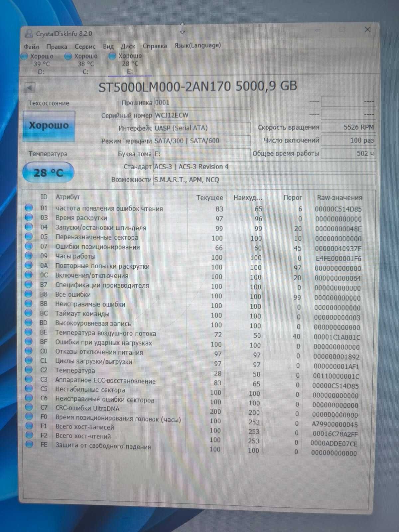
Task: Click the Наихуд... column header
Action: pyautogui.click(x=248, y=198)
